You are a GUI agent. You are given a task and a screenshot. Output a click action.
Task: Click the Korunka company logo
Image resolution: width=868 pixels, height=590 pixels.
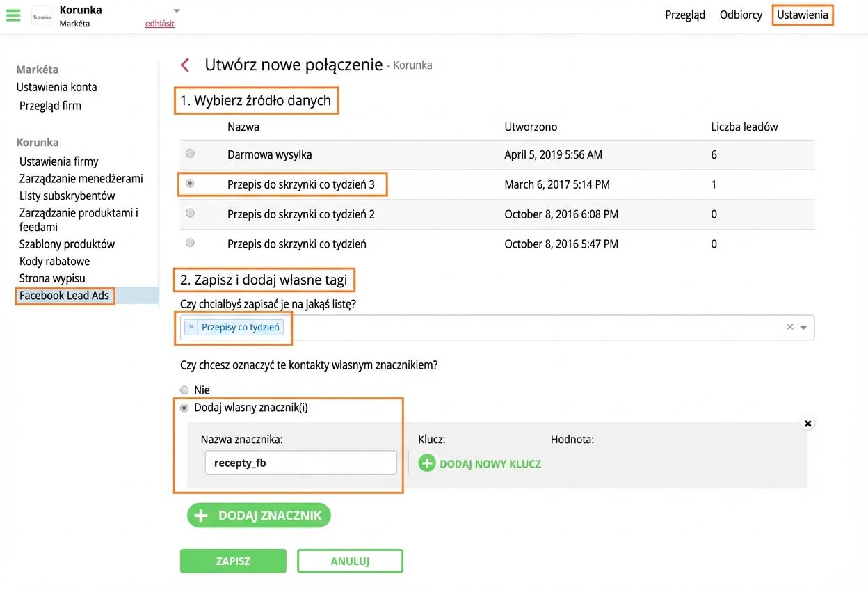42,16
